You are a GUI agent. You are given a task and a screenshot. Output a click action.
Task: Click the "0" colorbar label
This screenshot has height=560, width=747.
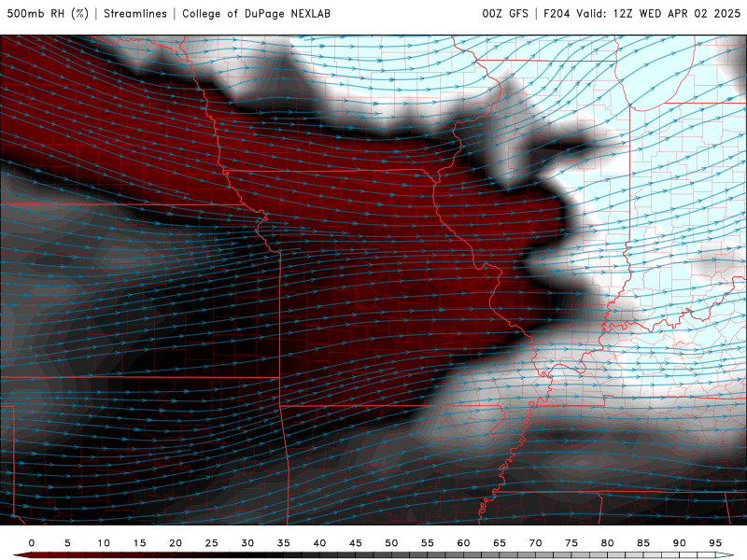pyautogui.click(x=32, y=543)
